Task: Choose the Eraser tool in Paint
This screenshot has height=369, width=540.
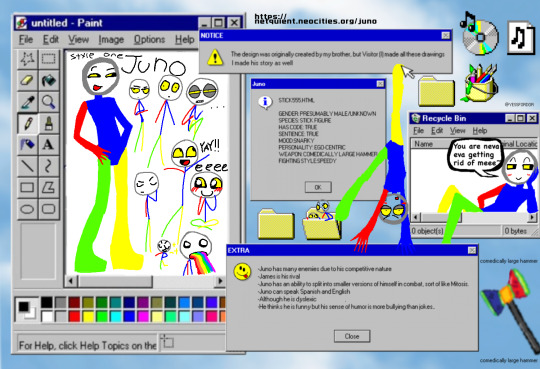Action: pyautogui.click(x=27, y=80)
